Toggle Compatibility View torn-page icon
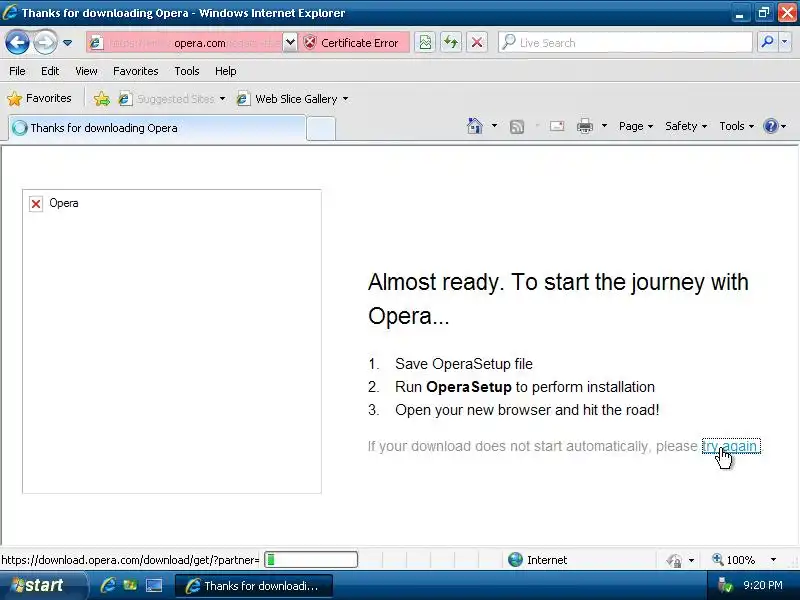The image size is (800, 600). [x=425, y=42]
